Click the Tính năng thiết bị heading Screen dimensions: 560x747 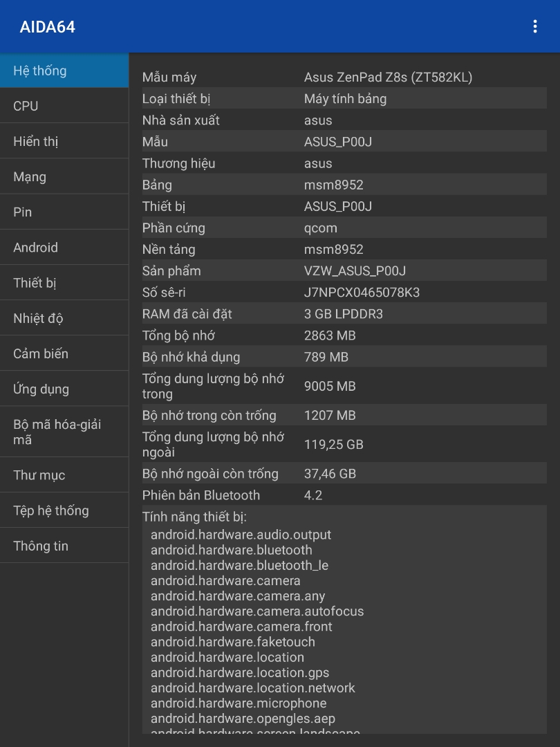(x=194, y=517)
